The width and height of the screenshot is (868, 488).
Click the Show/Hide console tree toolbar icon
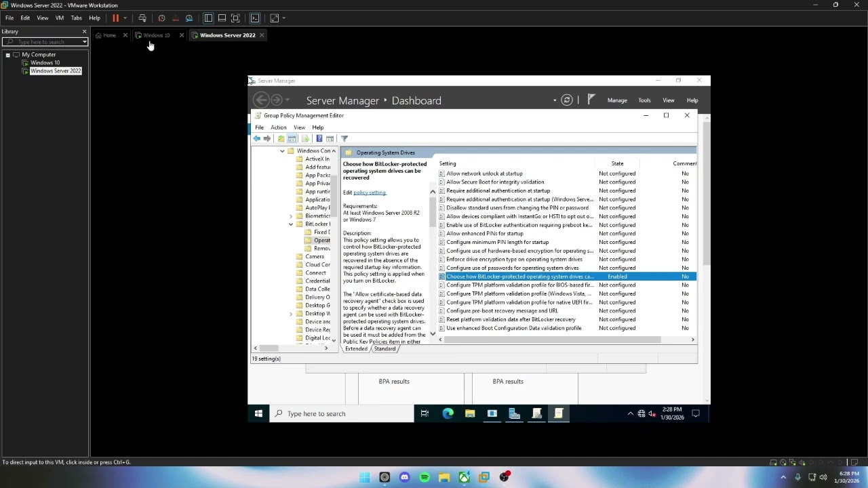(292, 139)
